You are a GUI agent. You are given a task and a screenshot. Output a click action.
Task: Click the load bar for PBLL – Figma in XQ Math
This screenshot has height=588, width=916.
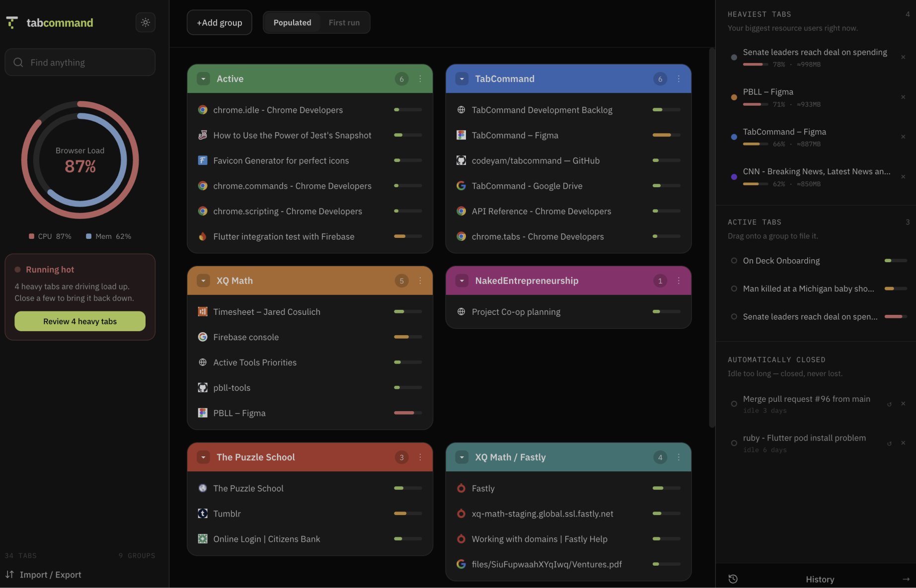408,413
